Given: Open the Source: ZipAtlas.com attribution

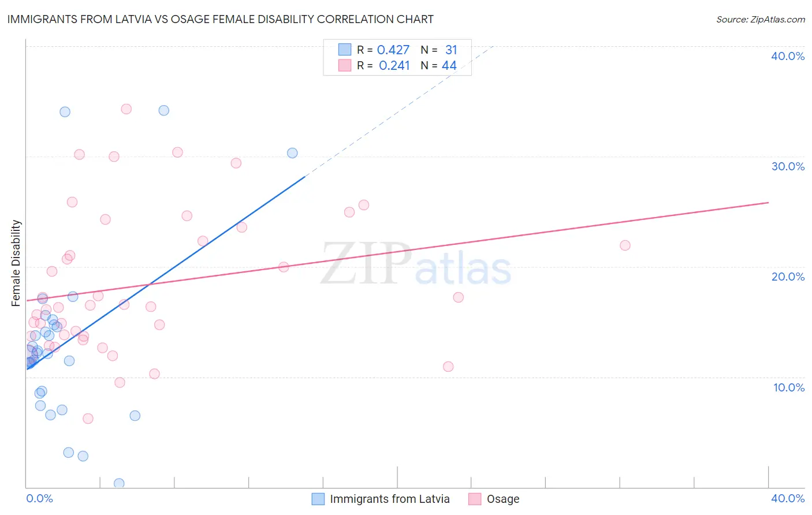Looking at the screenshot, I should [x=761, y=20].
